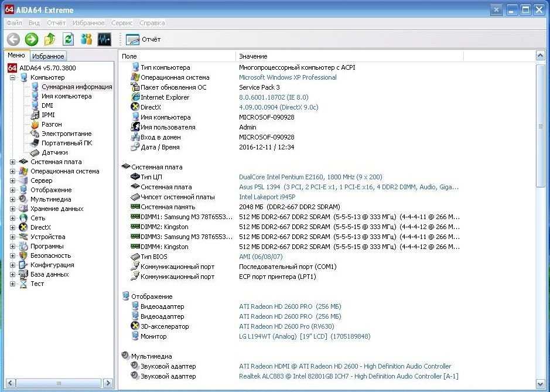The height and width of the screenshot is (392, 550).
Task: Expand the Хранение данных tree node
Action: 12,209
